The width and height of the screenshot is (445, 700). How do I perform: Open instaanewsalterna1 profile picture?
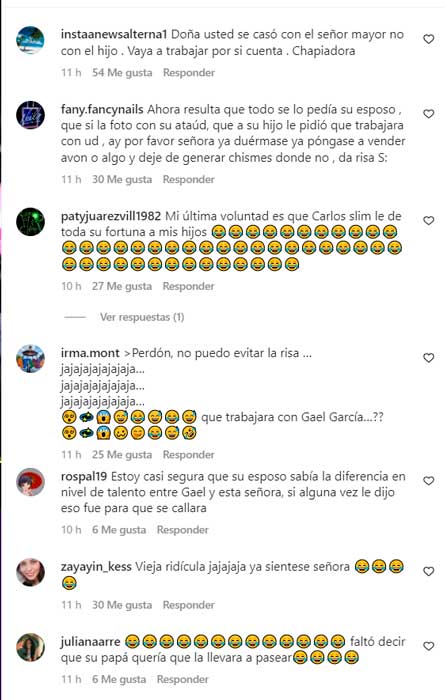(30, 40)
